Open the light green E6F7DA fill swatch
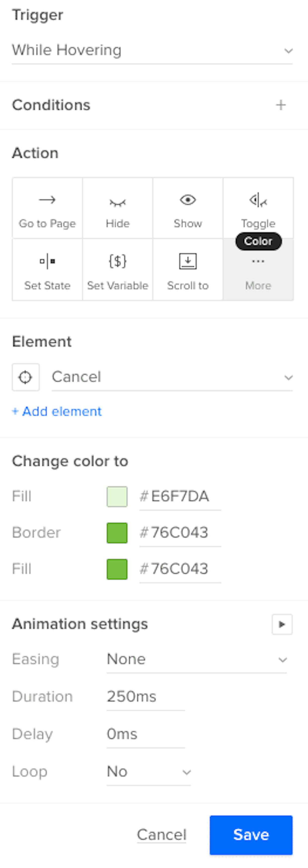308x868 pixels. click(117, 497)
